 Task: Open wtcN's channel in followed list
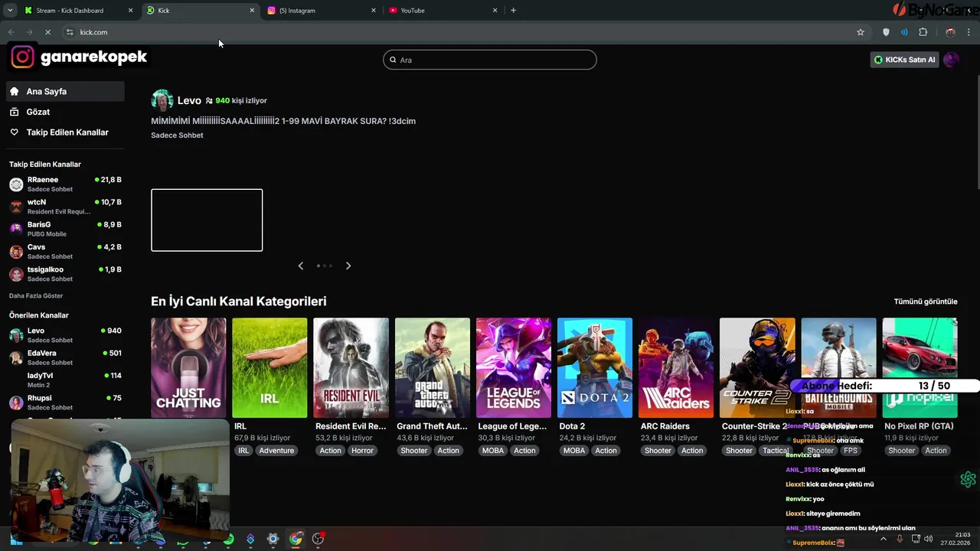(x=66, y=207)
